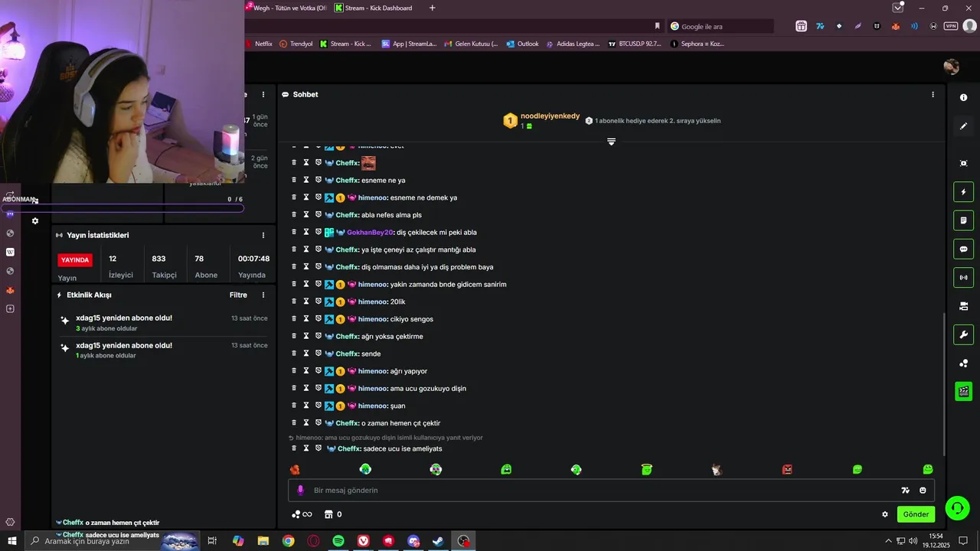
Task: Open the BTCUSD.P bookmark
Action: [x=635, y=44]
